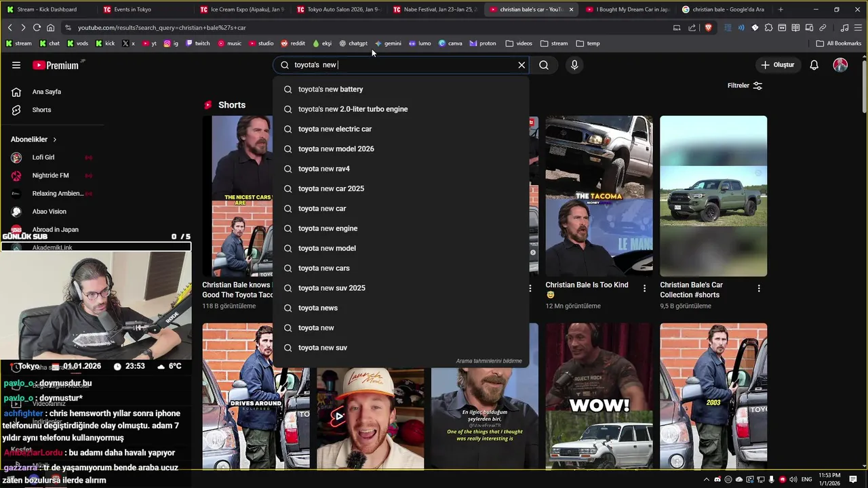Expand the Abonelikler subscriptions section
This screenshot has height=488, width=868.
coord(34,140)
